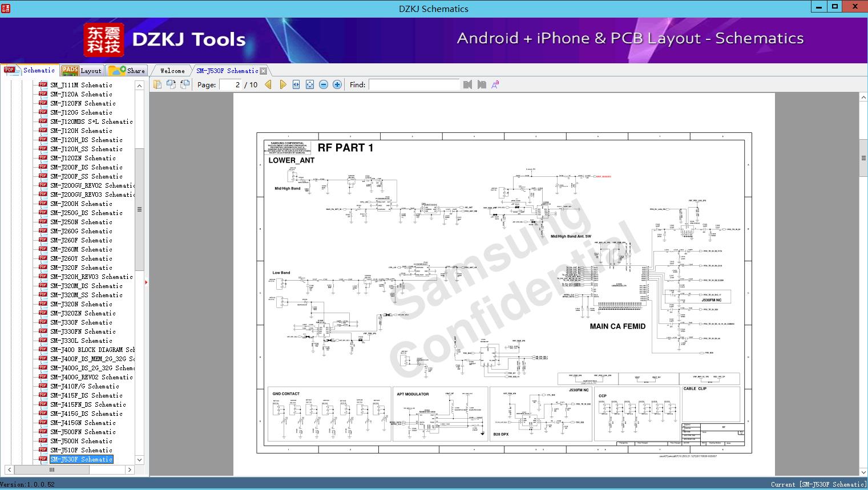
Task: Open SM-J120MDS S+L Schematic
Action: pos(91,122)
